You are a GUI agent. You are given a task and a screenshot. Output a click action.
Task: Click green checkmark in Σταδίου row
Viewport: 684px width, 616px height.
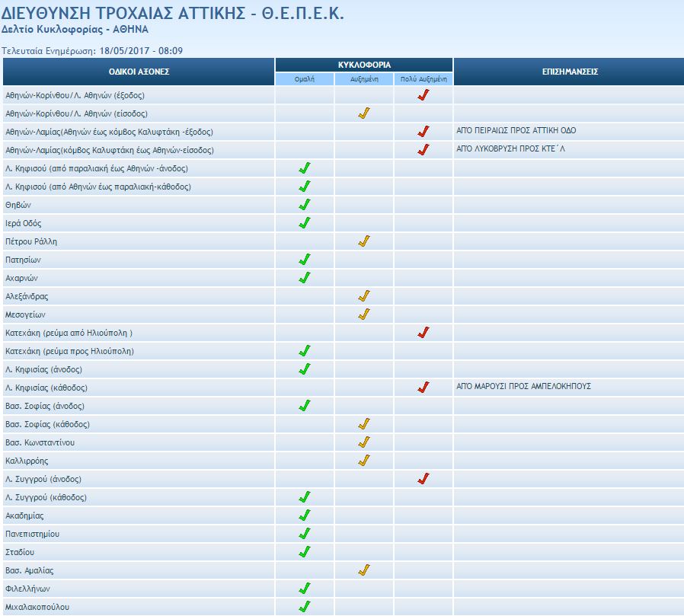pyautogui.click(x=305, y=552)
